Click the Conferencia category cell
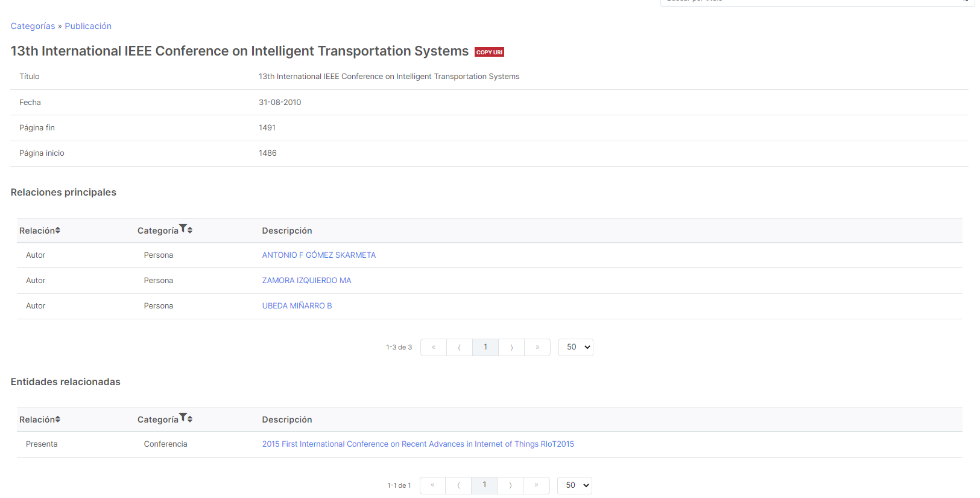The height and width of the screenshot is (498, 980). tap(165, 444)
